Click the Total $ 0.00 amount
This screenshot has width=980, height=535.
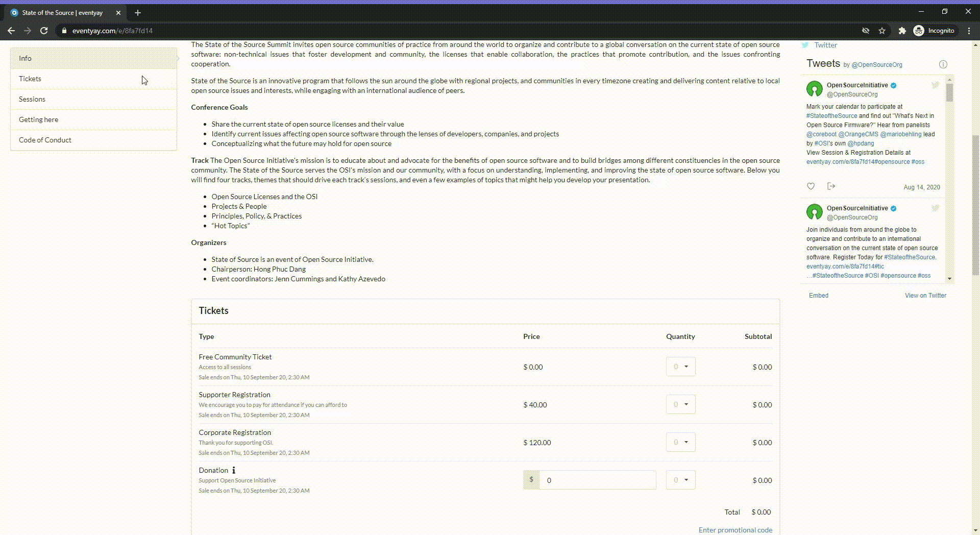(x=761, y=512)
